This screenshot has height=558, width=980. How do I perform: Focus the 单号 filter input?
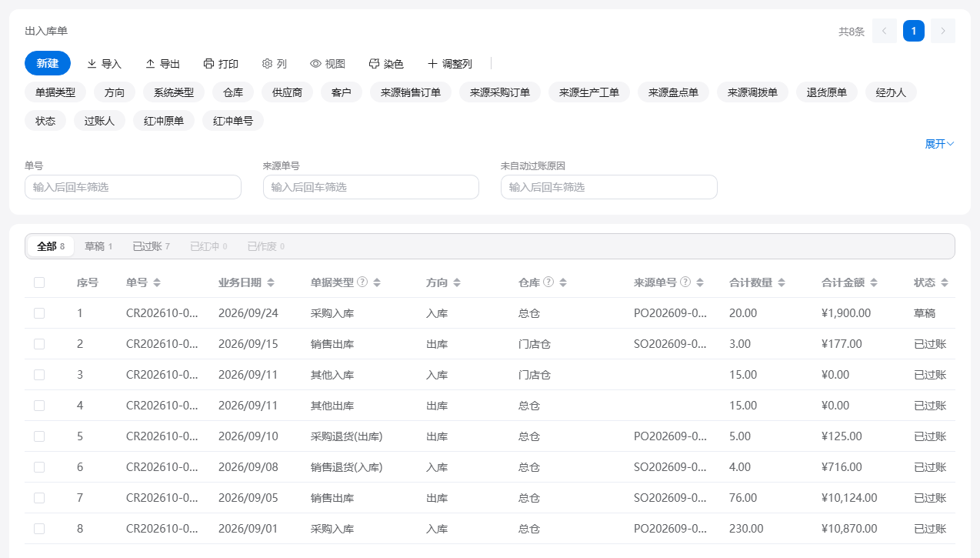click(133, 187)
